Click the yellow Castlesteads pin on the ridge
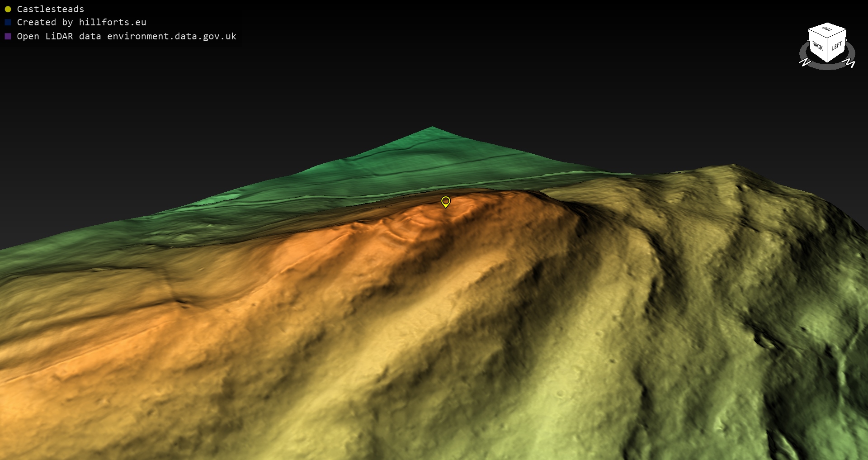The width and height of the screenshot is (868, 460). [x=445, y=201]
